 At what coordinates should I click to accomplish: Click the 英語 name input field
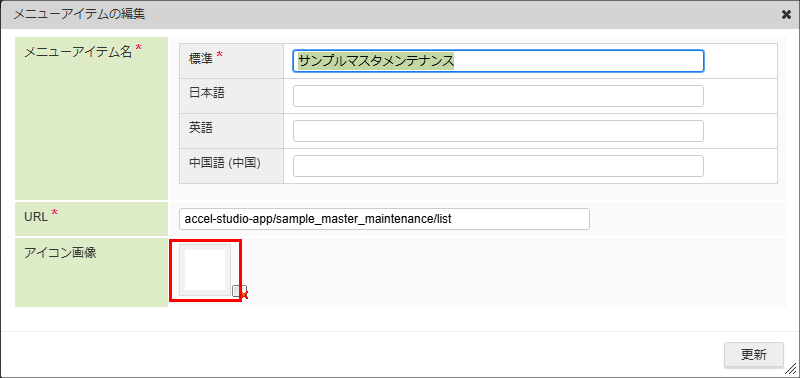(498, 131)
